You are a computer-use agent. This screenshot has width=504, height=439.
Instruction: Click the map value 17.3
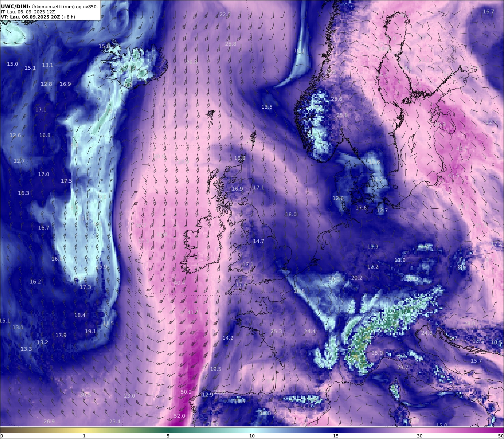click(x=85, y=287)
